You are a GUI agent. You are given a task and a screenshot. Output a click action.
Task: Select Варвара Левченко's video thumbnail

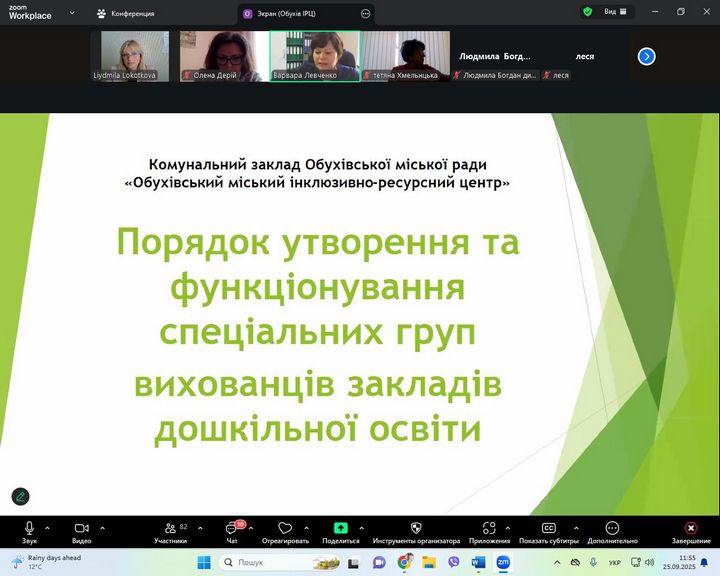pyautogui.click(x=315, y=56)
